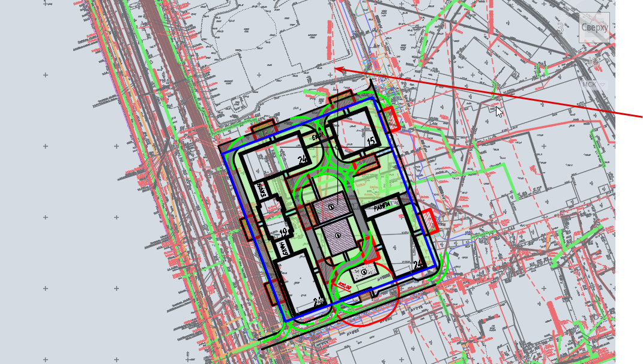This screenshot has height=364, width=643.
Task: Click the ViewCube south compass letter Ю
Action: 594,62
